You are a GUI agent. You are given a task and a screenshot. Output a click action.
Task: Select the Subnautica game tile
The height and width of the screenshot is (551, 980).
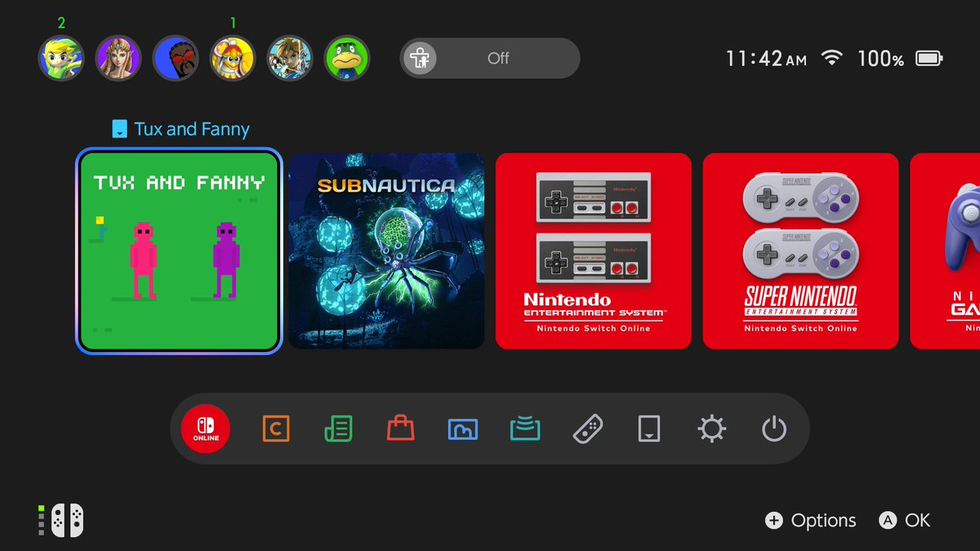point(385,251)
